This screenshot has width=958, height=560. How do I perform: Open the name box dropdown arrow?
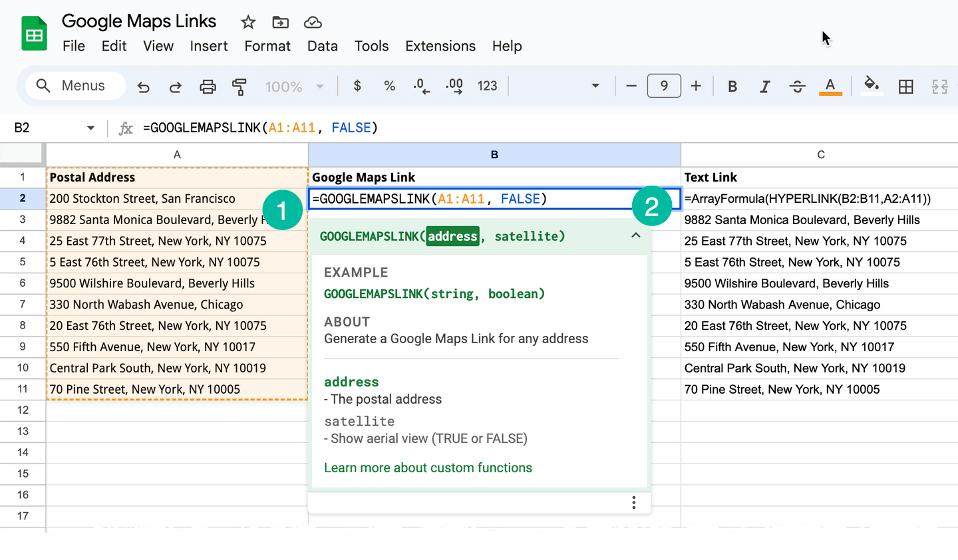tap(90, 128)
